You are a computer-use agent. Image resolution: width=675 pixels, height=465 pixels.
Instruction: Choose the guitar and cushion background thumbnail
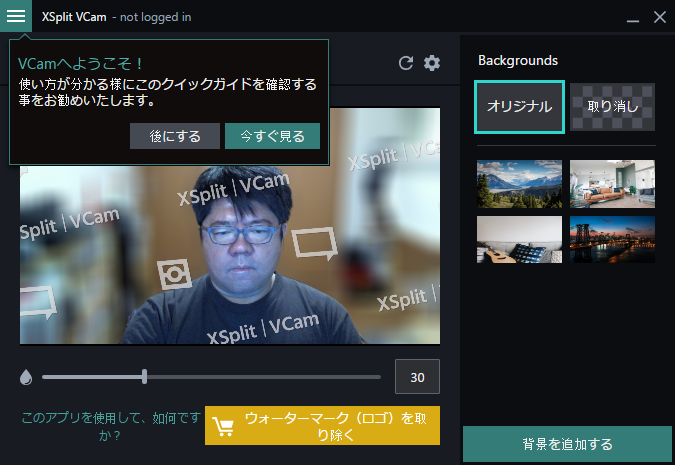(x=519, y=239)
